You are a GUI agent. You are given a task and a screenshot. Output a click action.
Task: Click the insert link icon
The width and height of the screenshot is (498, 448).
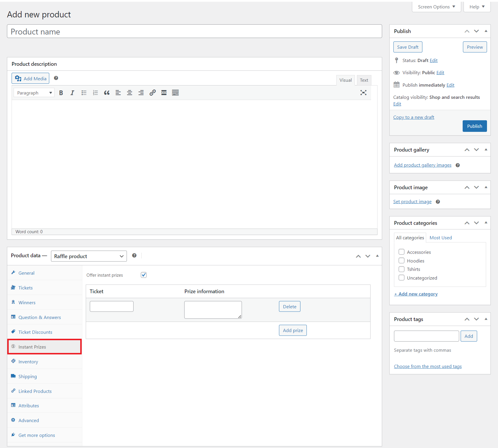pos(152,93)
